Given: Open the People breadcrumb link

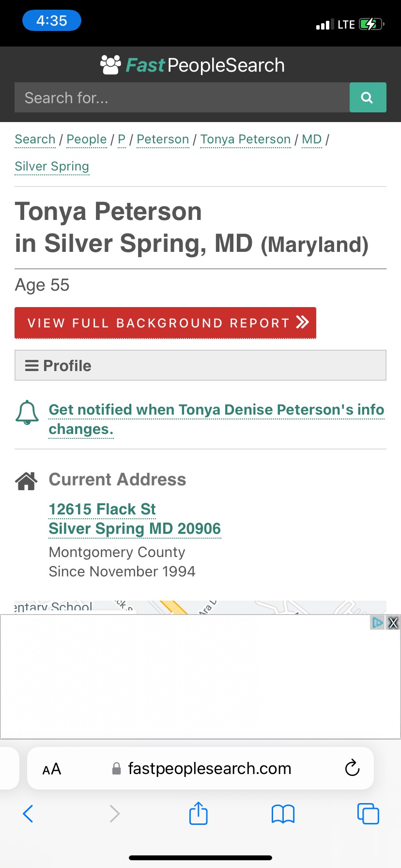Looking at the screenshot, I should [86, 139].
